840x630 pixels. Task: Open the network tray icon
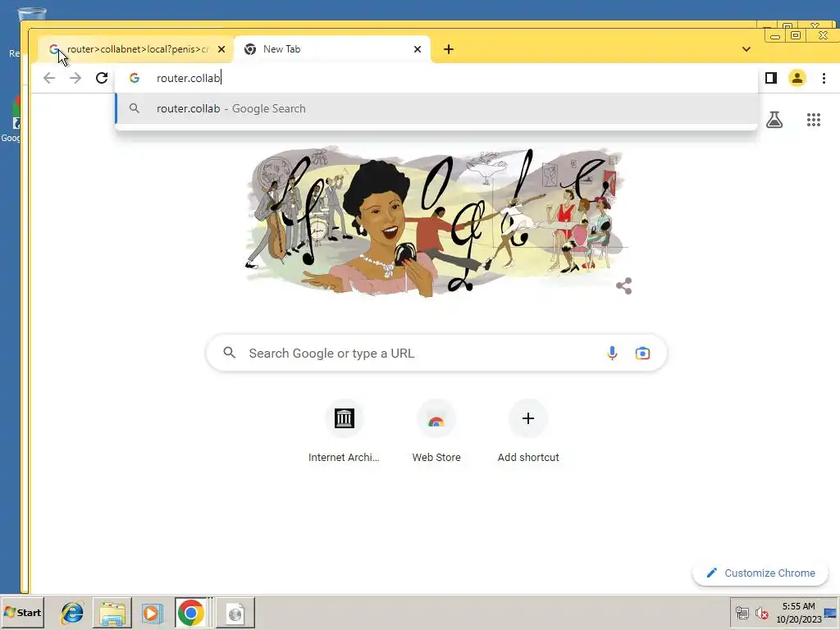tap(742, 612)
